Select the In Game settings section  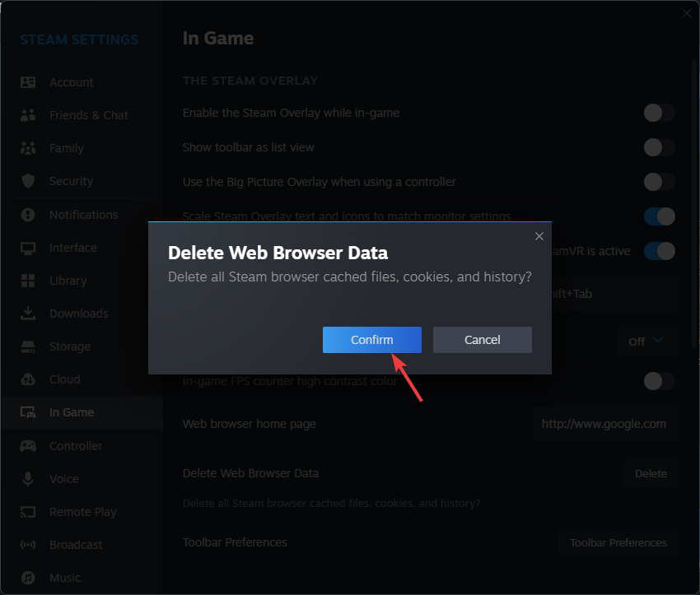pyautogui.click(x=82, y=412)
